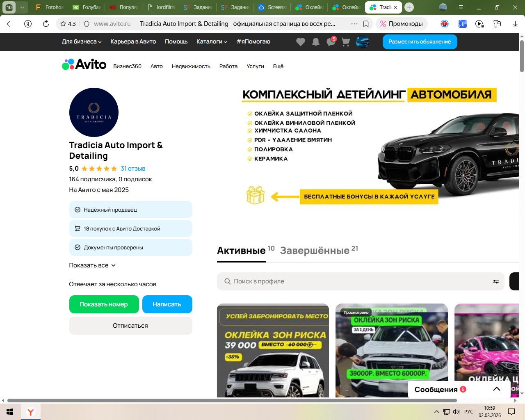525x420 pixels.
Task: Bookmark this page
Action: [366, 24]
